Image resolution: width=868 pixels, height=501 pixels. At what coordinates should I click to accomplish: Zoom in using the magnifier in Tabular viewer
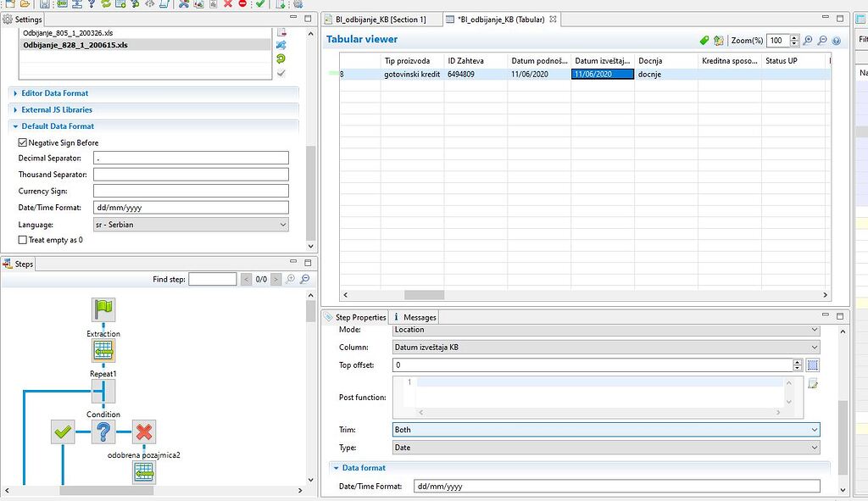pos(808,41)
